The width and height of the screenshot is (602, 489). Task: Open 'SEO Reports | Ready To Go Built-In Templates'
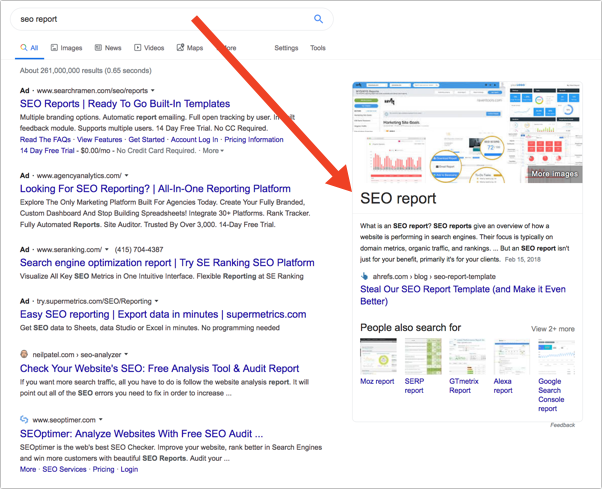point(125,104)
